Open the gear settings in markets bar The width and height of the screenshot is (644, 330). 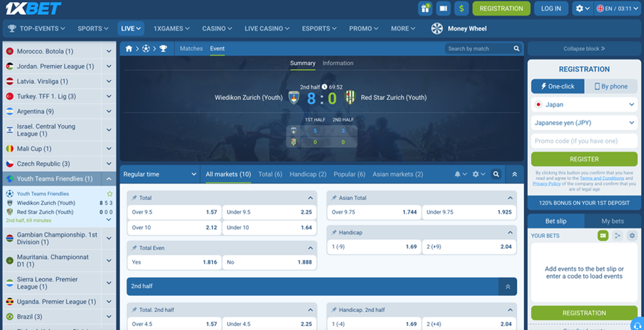[x=478, y=174]
